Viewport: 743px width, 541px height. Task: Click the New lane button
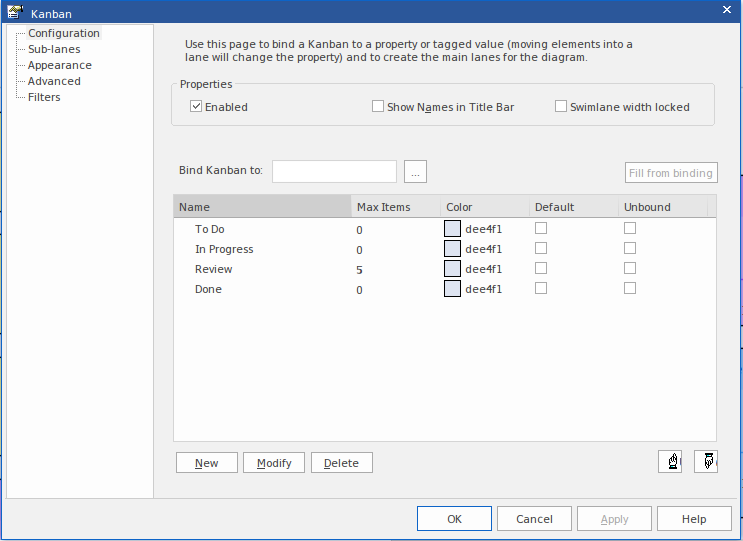pyautogui.click(x=206, y=463)
